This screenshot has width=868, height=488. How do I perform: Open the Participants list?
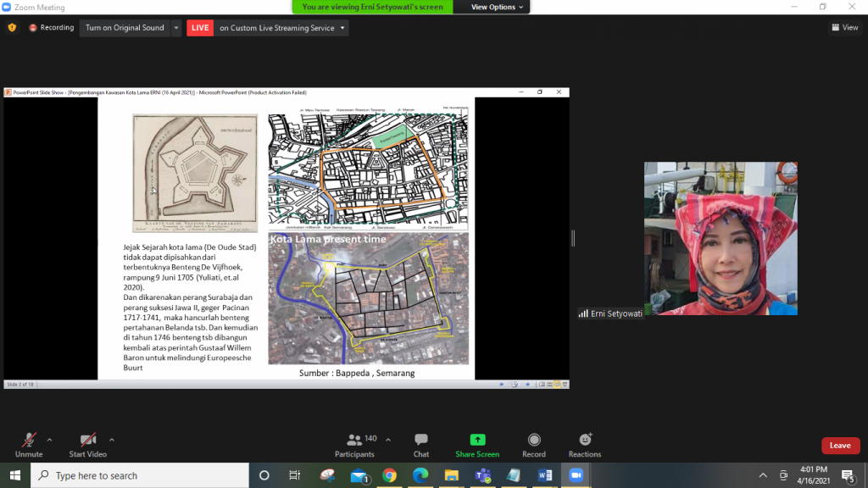[x=354, y=441]
